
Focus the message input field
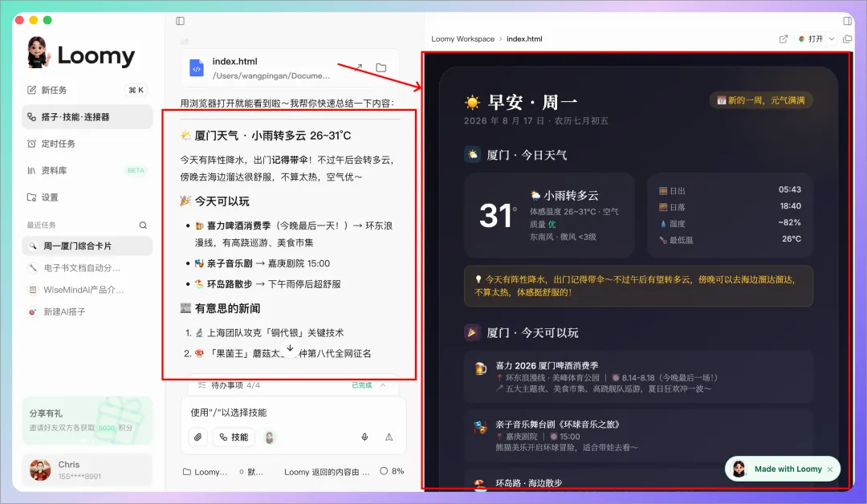[x=293, y=413]
